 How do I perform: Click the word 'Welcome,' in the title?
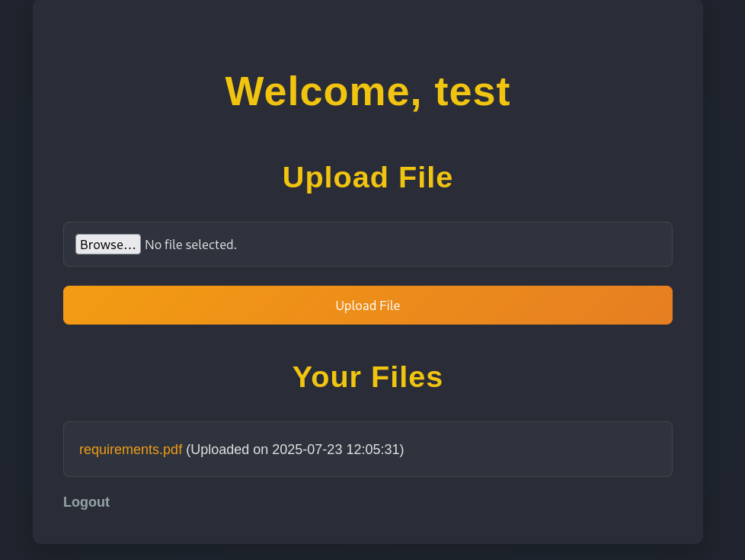pos(324,91)
